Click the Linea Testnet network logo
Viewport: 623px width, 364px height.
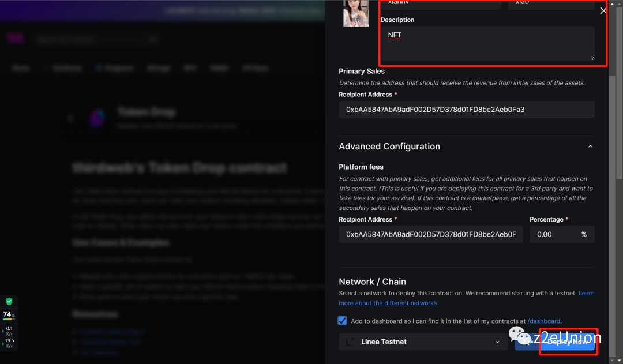coord(350,342)
